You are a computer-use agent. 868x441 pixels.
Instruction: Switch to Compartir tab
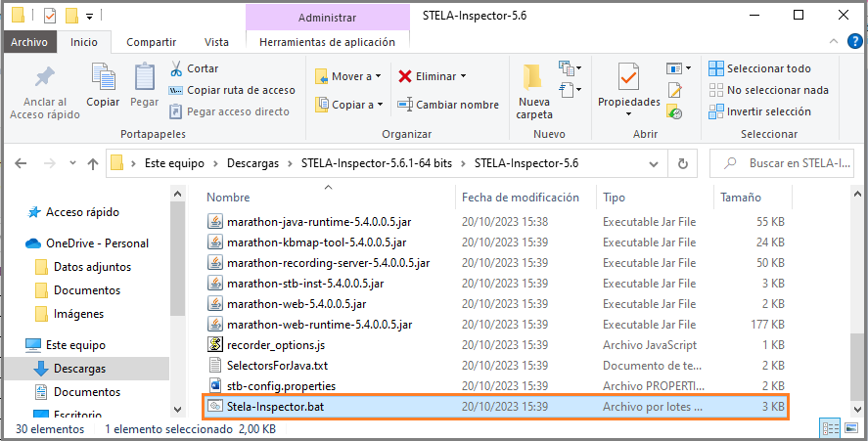point(151,42)
